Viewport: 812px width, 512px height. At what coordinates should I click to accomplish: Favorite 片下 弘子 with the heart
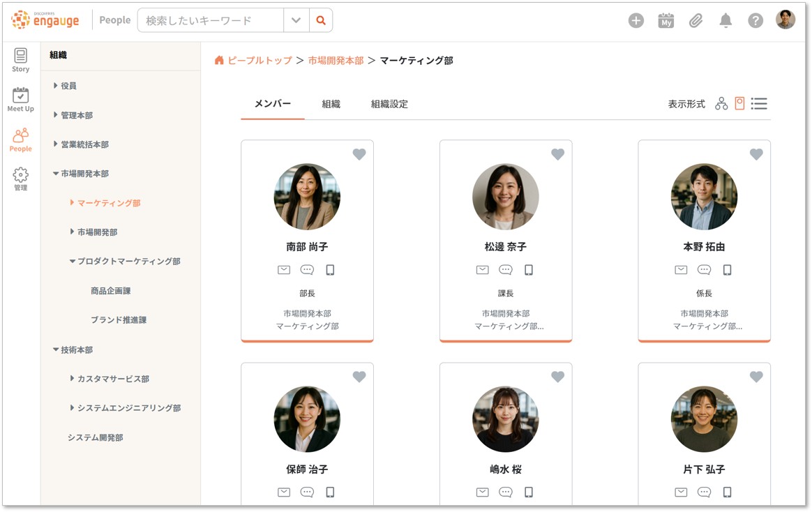pos(757,377)
